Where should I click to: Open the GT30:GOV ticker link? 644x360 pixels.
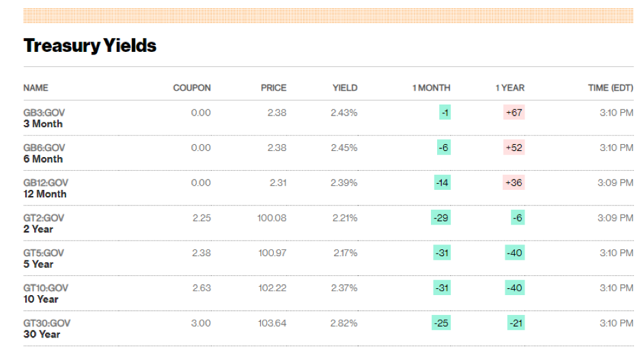pos(46,323)
